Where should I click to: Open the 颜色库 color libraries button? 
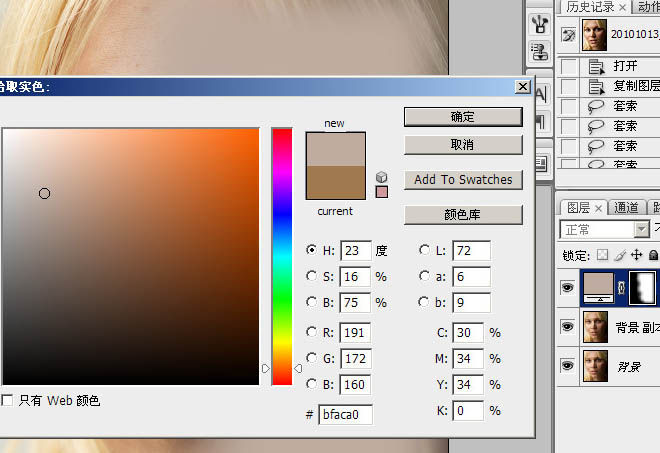463,214
